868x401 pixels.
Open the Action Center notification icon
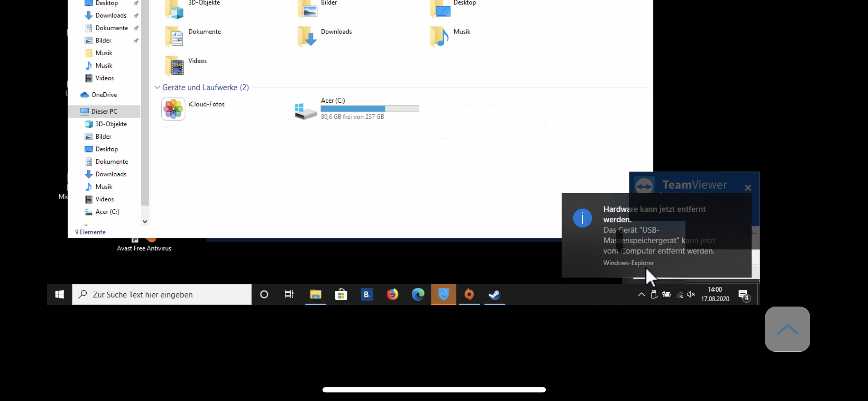click(744, 295)
